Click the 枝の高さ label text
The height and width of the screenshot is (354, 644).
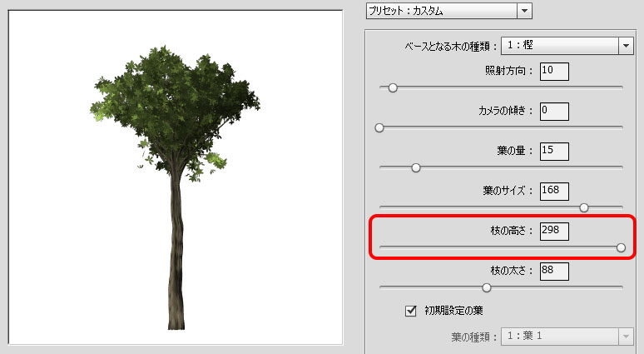pyautogui.click(x=512, y=230)
